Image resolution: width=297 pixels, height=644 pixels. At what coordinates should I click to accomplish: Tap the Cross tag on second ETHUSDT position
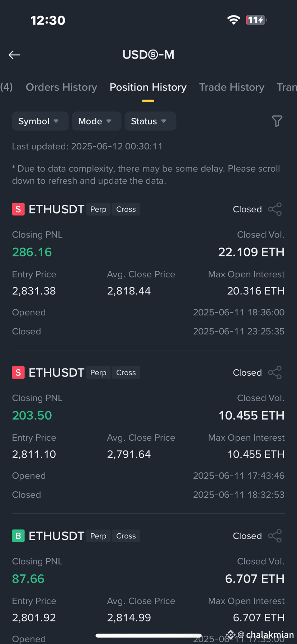tap(126, 372)
